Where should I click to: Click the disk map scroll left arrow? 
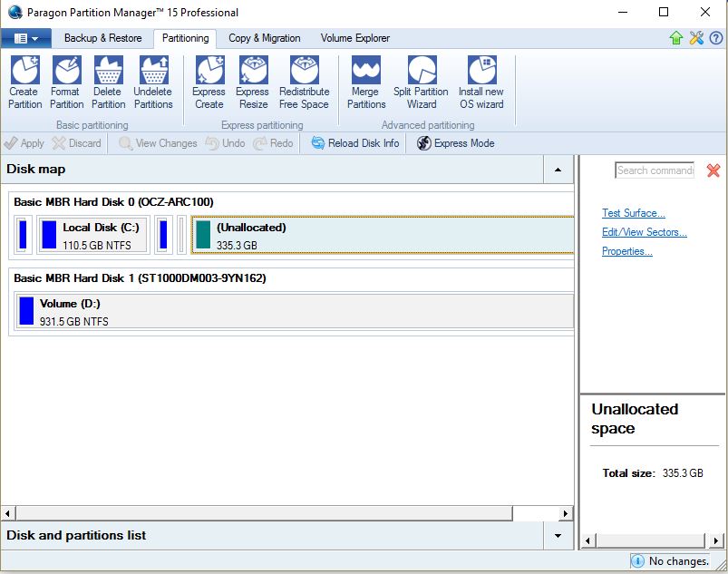(7, 513)
